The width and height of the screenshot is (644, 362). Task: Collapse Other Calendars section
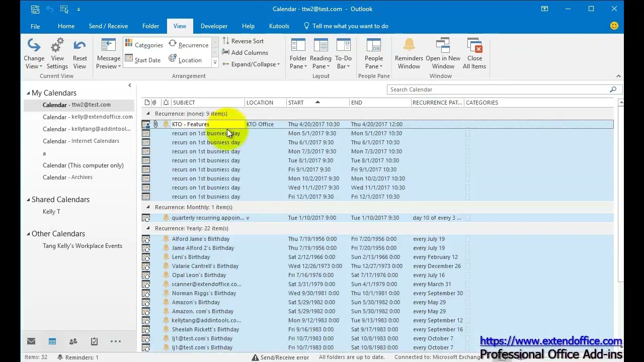[x=28, y=234]
